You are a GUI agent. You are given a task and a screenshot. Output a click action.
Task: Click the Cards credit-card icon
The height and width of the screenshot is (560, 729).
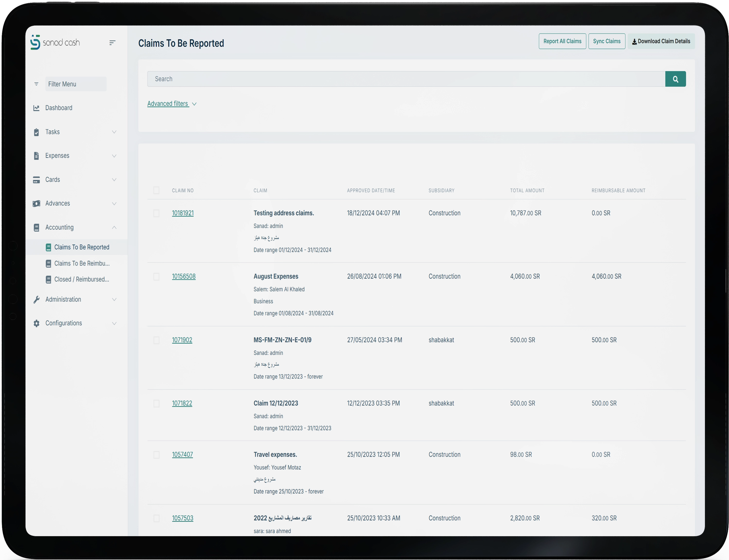[36, 180]
